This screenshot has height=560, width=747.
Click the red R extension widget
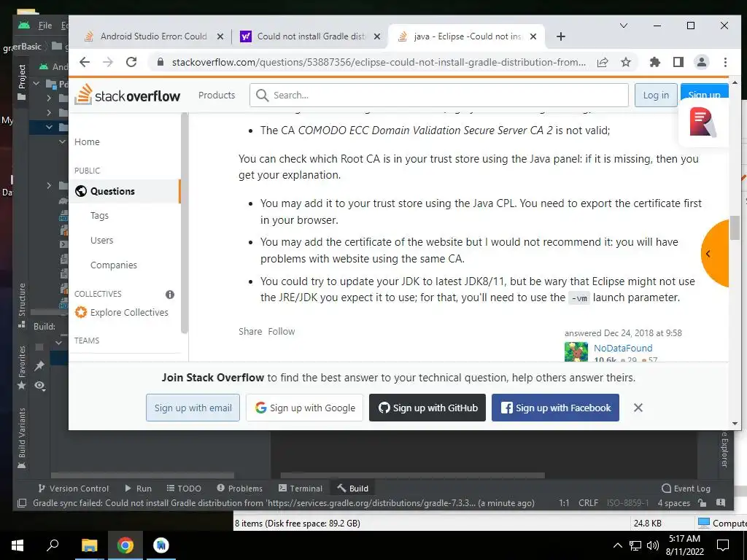point(703,122)
